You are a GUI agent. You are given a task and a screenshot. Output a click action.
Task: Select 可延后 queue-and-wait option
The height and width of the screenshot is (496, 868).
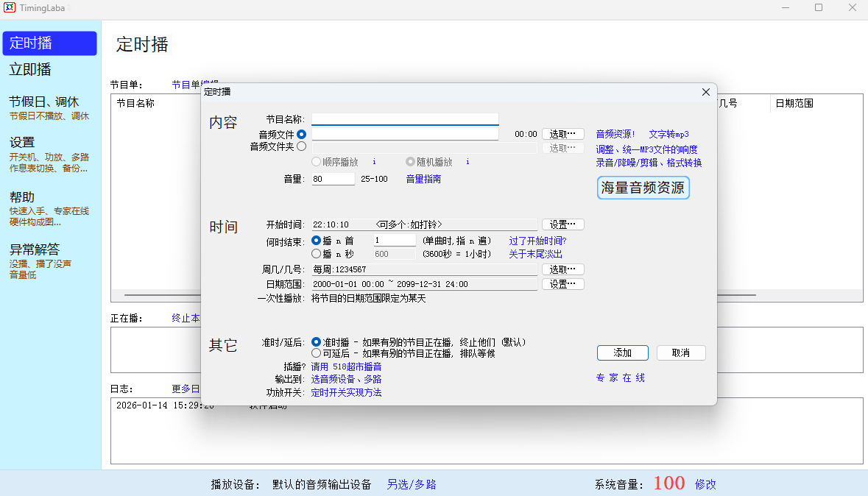tap(317, 353)
